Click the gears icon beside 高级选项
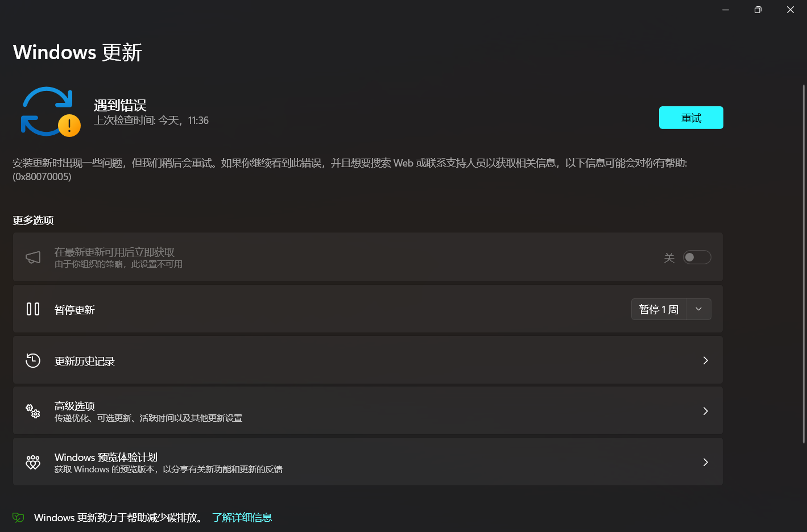 click(33, 411)
